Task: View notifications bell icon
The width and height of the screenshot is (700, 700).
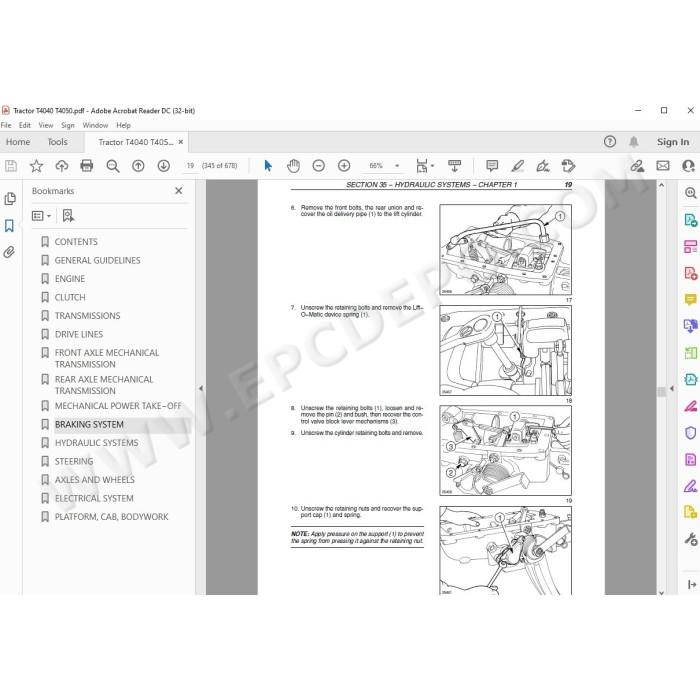Action: click(x=633, y=142)
